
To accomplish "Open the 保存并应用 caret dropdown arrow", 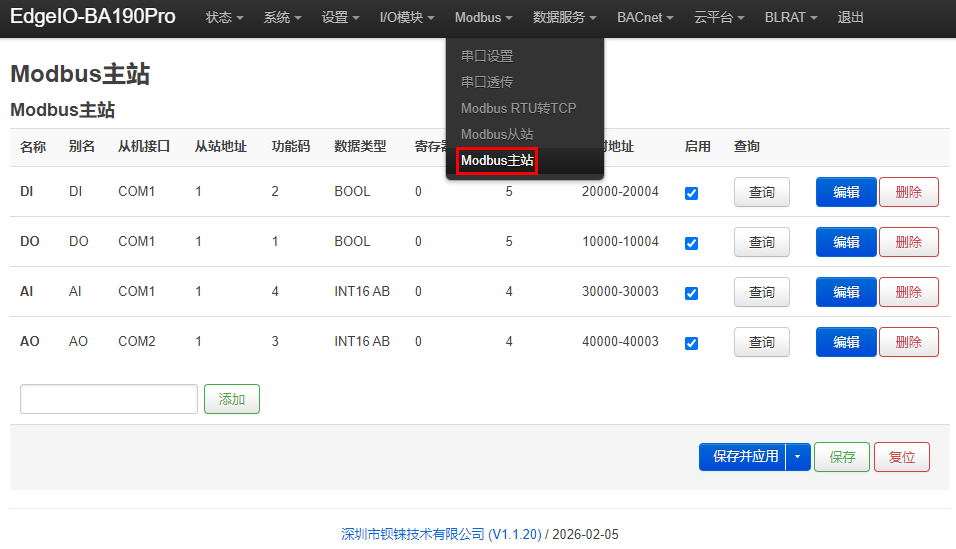I will pyautogui.click(x=798, y=457).
